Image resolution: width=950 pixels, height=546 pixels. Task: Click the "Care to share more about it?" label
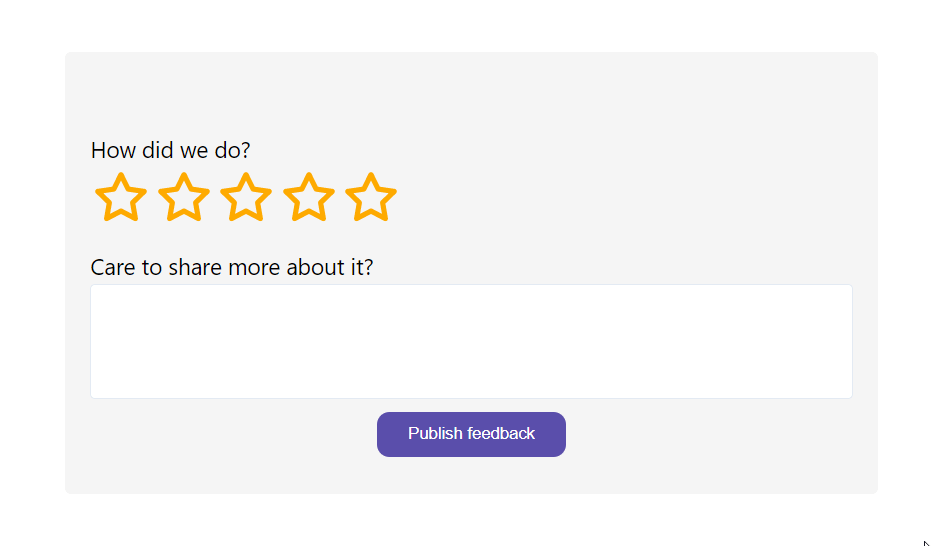coord(231,267)
